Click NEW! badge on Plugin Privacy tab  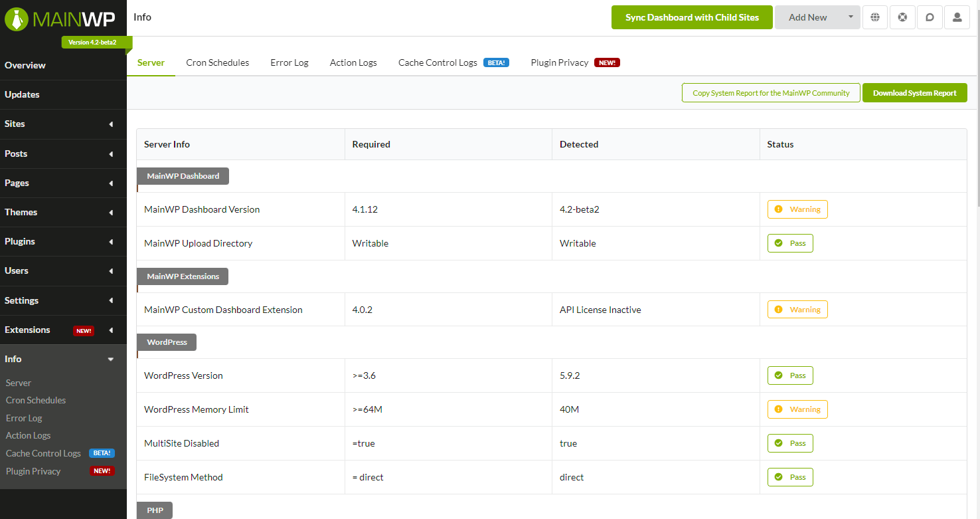607,62
